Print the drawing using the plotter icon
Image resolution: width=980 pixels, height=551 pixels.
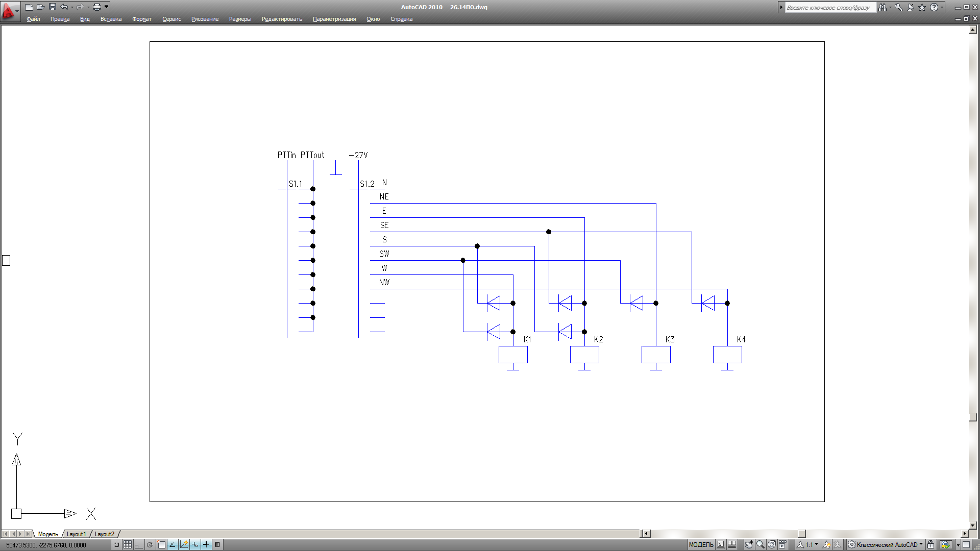(x=97, y=7)
